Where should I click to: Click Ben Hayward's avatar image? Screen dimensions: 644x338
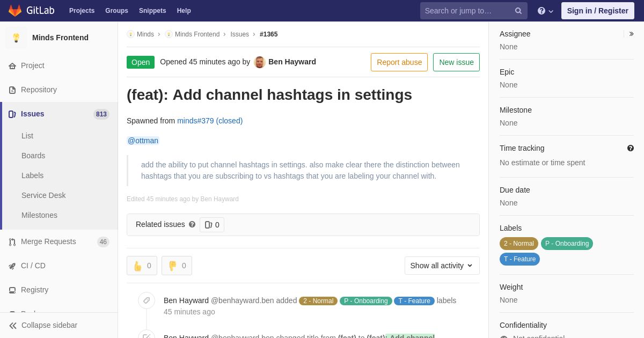click(260, 62)
